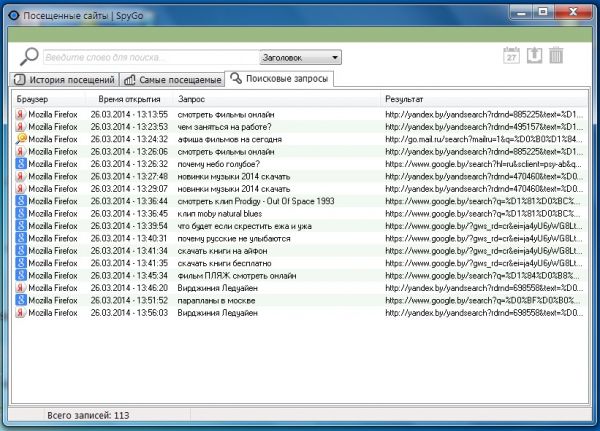The image size is (600, 431).
Task: Select query 'парапланы в москве'
Action: 216,300
